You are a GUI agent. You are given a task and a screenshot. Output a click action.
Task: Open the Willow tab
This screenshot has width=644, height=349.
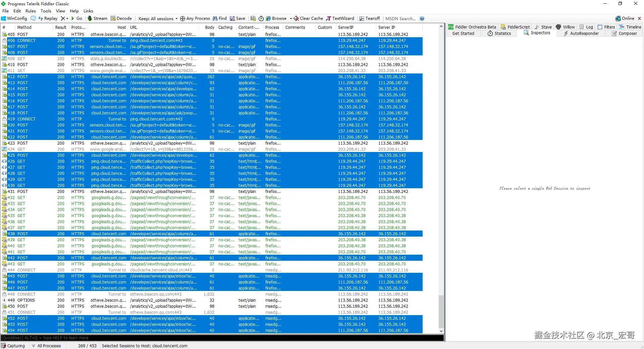[x=565, y=27]
